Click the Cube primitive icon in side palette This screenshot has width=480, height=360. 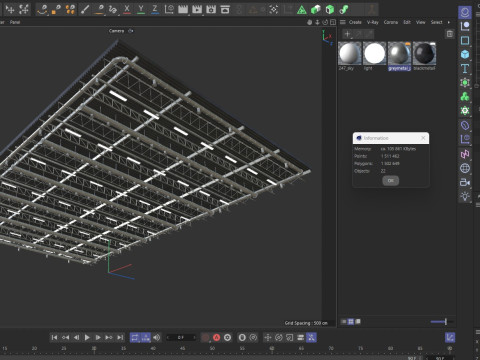click(465, 54)
